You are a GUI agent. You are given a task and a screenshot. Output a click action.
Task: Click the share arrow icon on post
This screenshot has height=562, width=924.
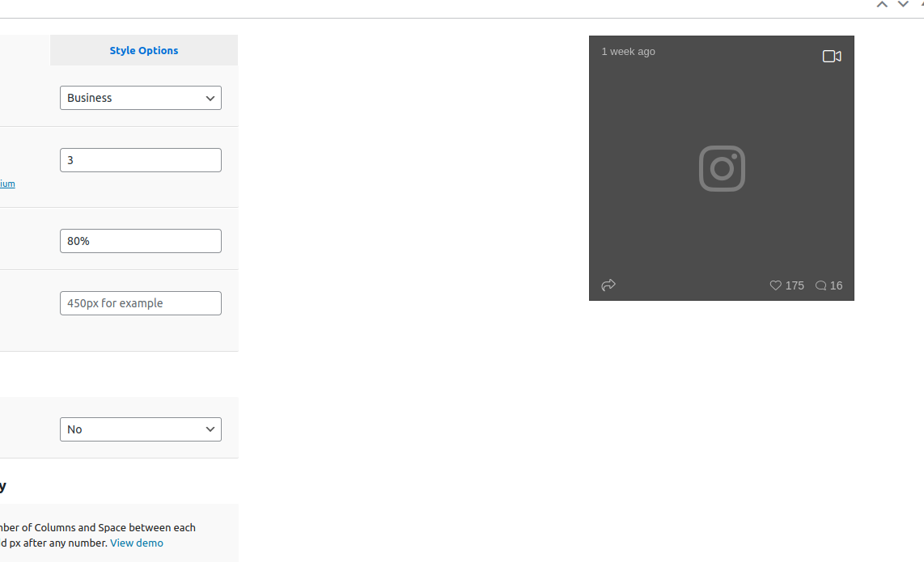(x=608, y=285)
